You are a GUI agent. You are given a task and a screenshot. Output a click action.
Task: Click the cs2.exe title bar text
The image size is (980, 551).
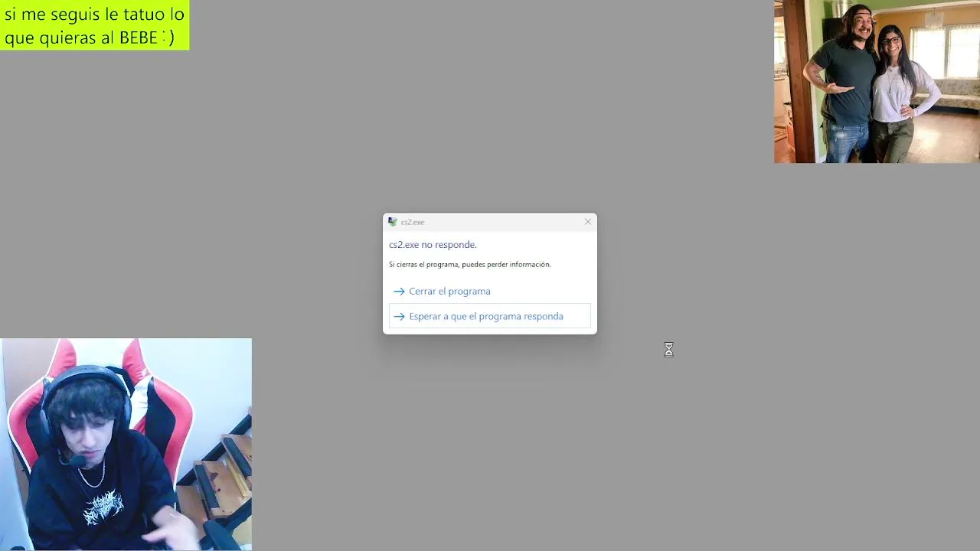tap(413, 222)
